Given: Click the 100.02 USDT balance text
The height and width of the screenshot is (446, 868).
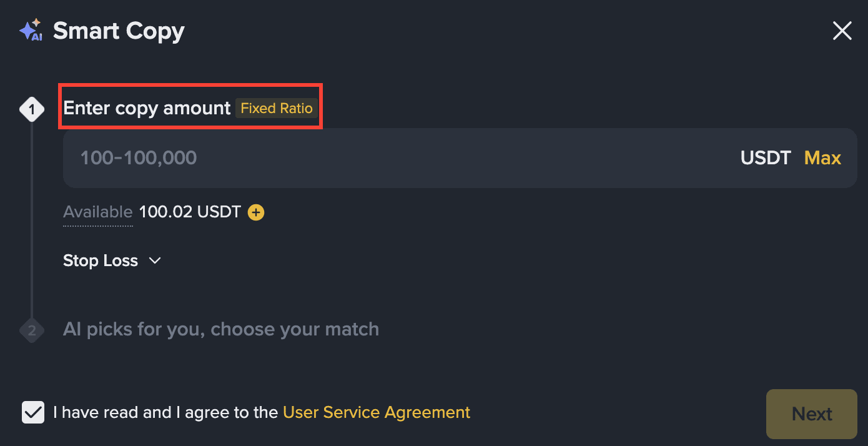Looking at the screenshot, I should pyautogui.click(x=189, y=212).
